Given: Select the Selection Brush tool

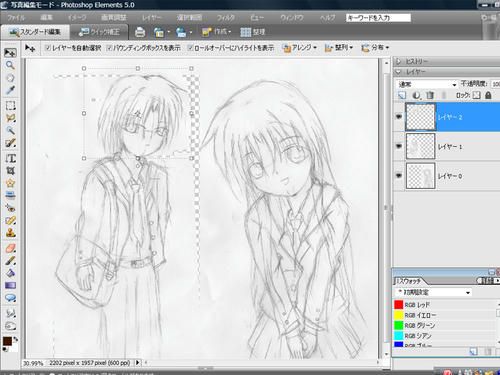Looking at the screenshot, I should (x=10, y=143).
